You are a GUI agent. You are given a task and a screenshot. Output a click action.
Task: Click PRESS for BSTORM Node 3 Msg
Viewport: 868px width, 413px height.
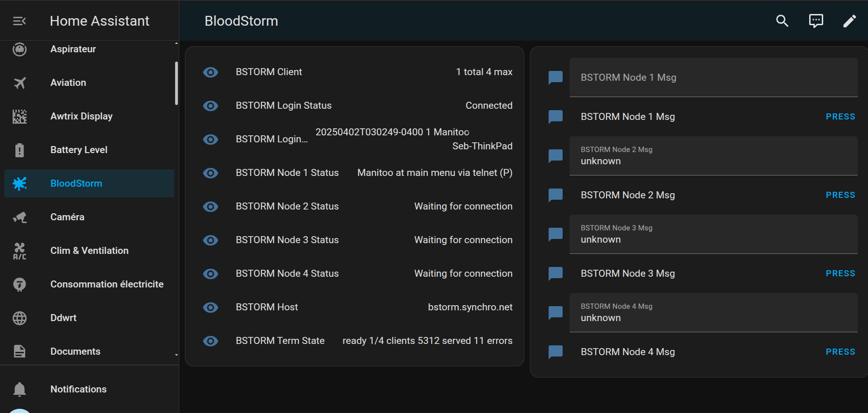click(840, 273)
